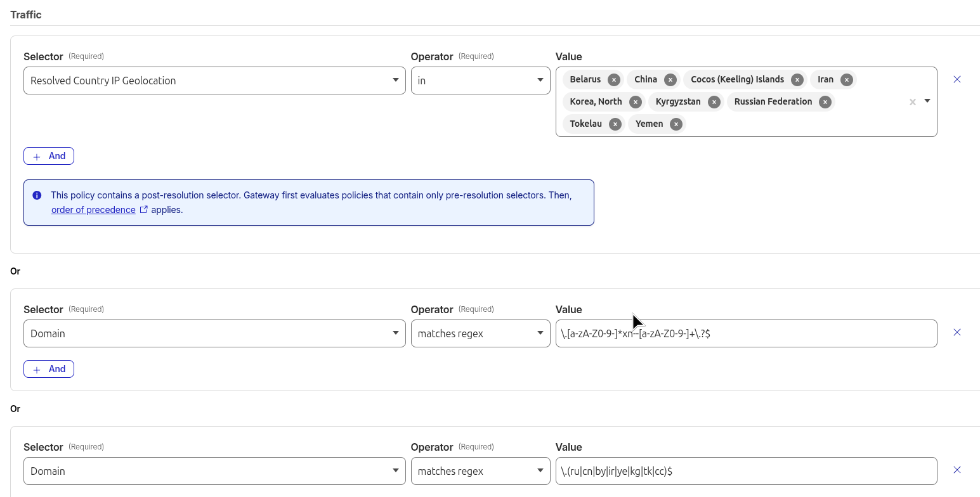Click the Traffic section heading
The height and width of the screenshot is (497, 980).
[x=26, y=15]
